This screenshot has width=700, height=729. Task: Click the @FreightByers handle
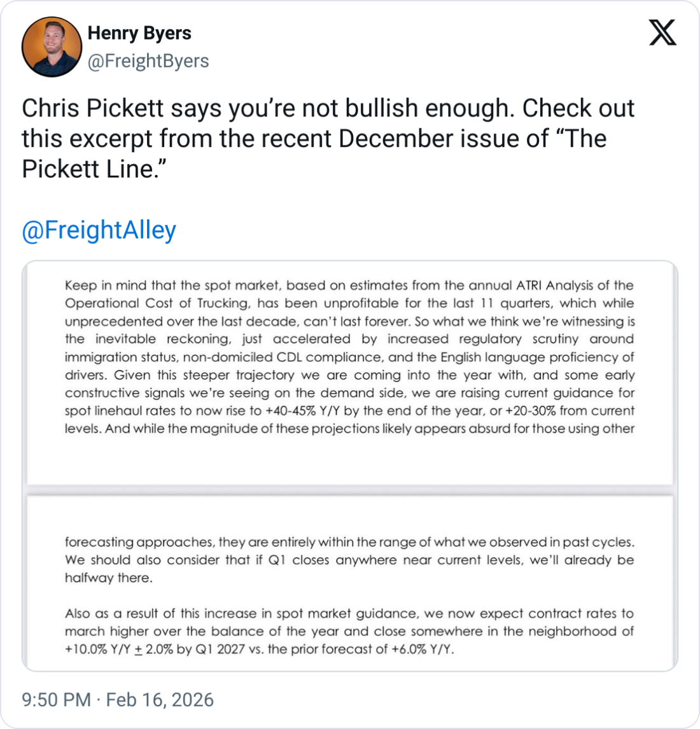click(148, 61)
